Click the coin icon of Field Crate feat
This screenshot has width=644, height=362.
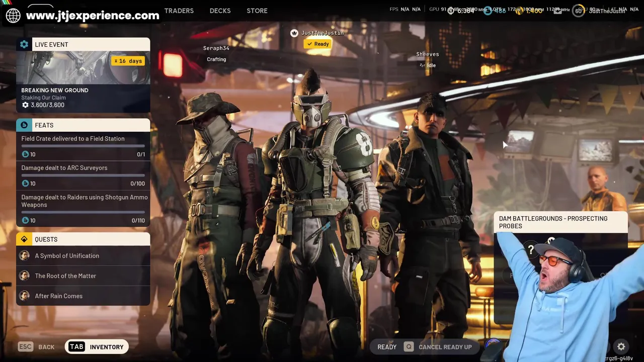point(25,154)
